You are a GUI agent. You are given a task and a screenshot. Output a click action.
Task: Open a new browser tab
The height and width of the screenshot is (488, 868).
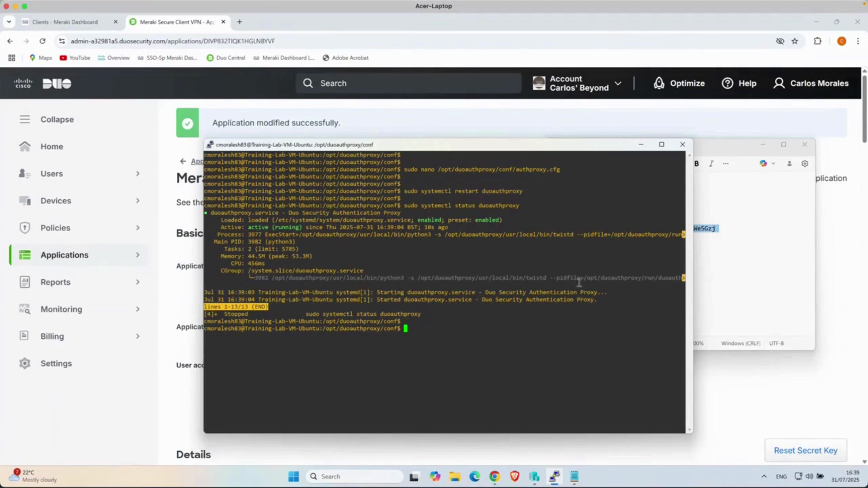[x=240, y=22]
